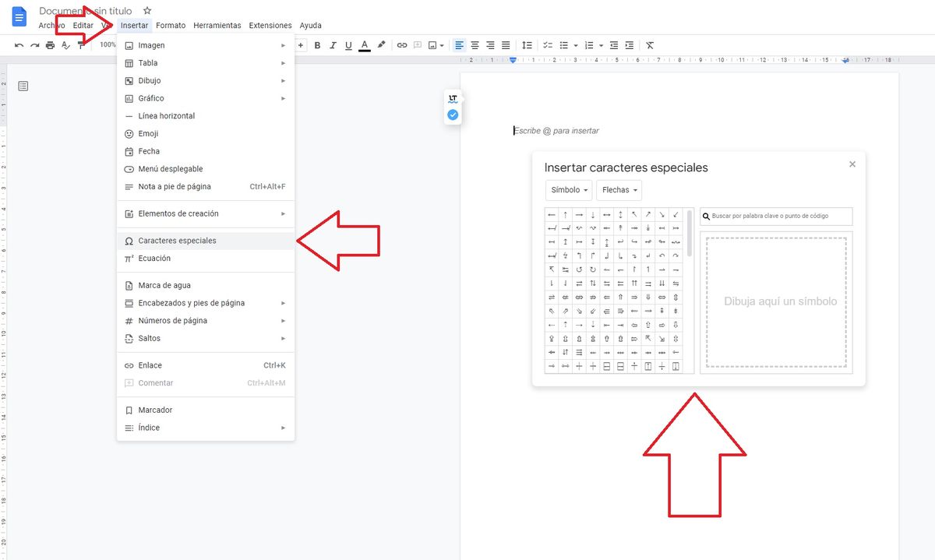Viewport: 935px width, 560px height.
Task: Open the text color picker
Action: 364,44
